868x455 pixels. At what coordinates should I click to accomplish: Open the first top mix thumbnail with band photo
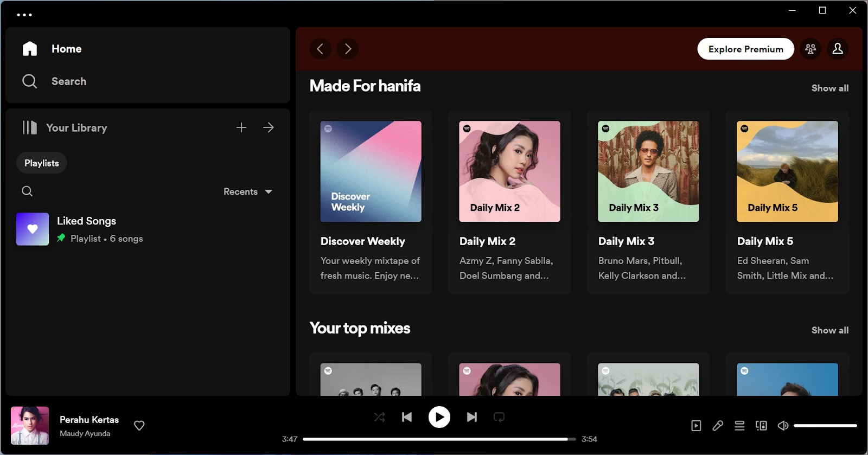(371, 380)
